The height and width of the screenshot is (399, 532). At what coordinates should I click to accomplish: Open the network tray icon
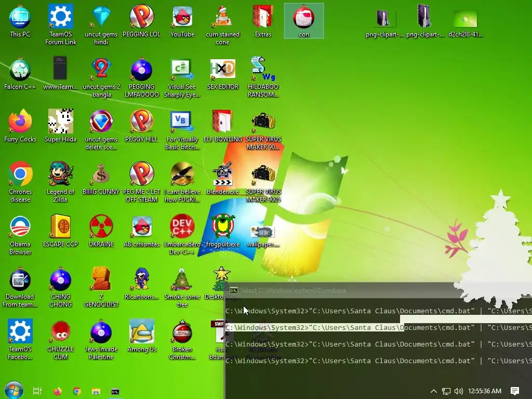446,391
